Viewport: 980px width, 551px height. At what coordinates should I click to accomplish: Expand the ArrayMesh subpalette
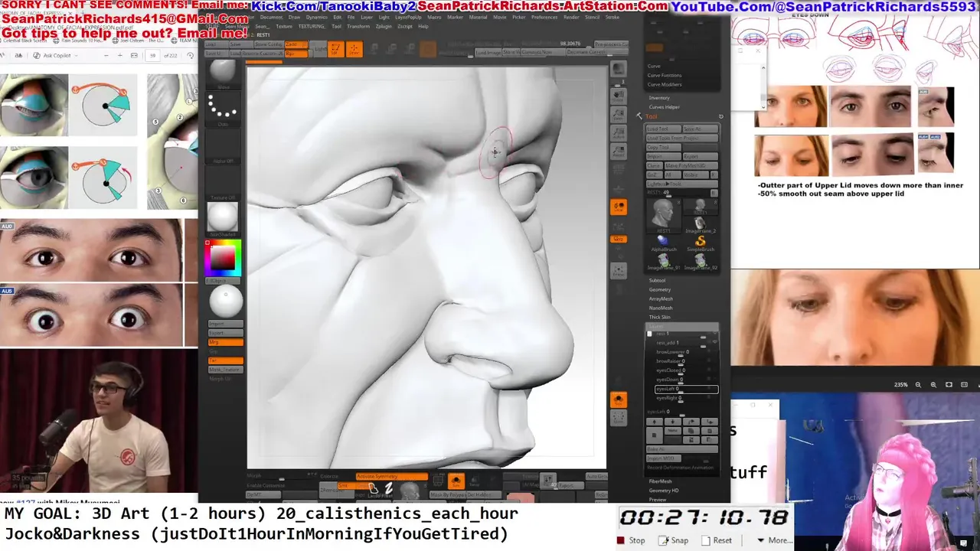coord(661,298)
